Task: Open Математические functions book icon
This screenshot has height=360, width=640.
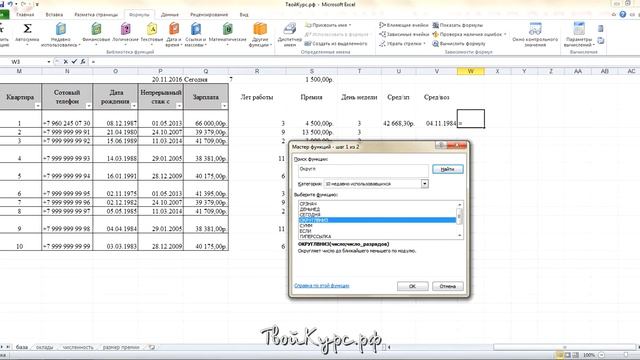Action: [x=228, y=29]
